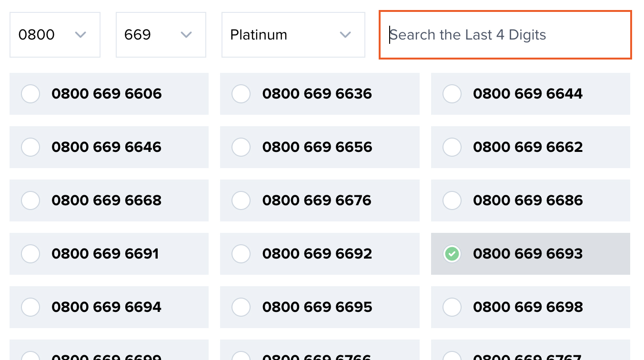
Task: Select the radio button for 0800 669 6606
Action: point(30,94)
